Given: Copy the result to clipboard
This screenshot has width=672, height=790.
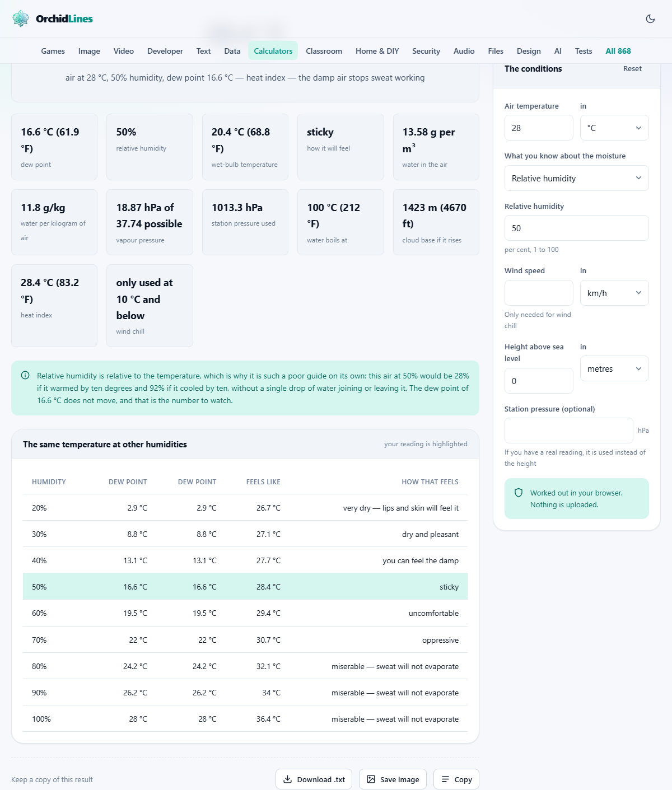Looking at the screenshot, I should click(x=456, y=779).
